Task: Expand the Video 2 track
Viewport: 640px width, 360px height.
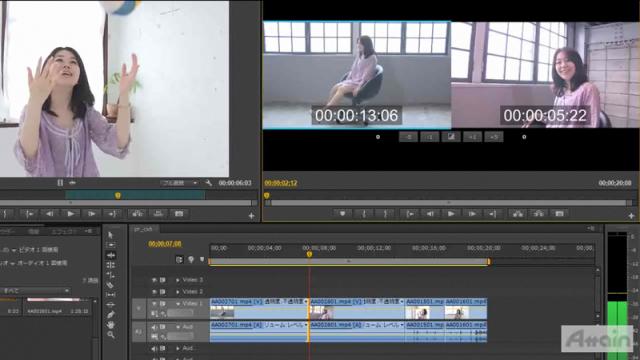Action: tap(178, 292)
